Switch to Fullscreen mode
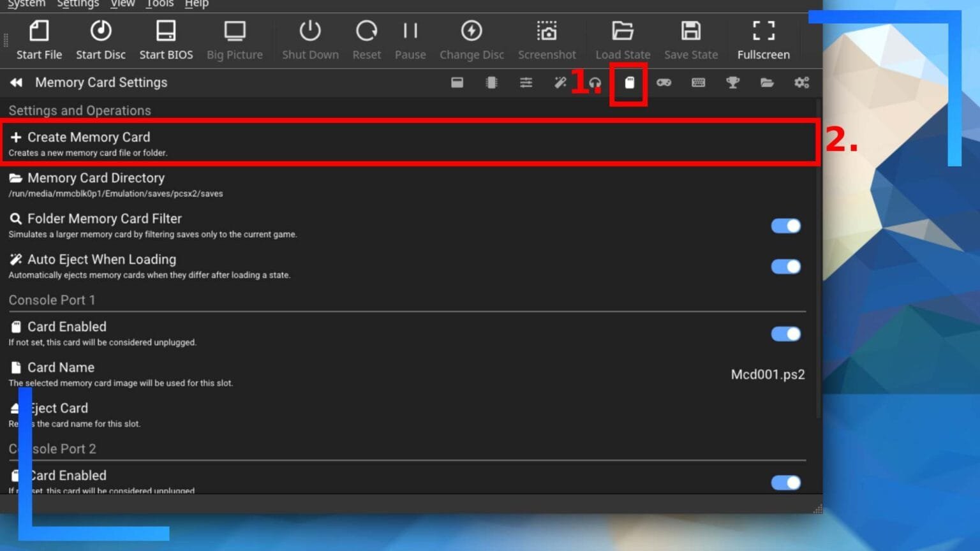The height and width of the screenshot is (551, 980). click(763, 40)
